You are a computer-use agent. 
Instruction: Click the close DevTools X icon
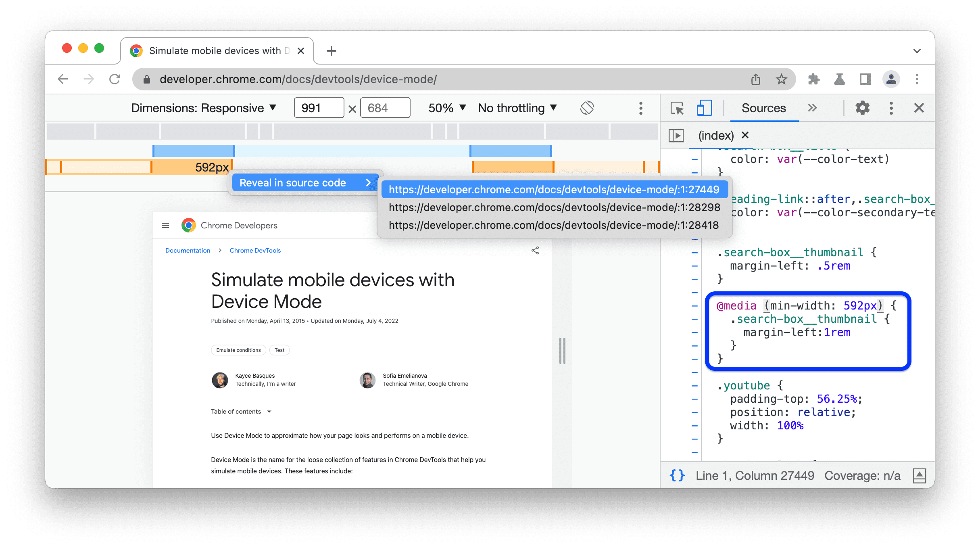[919, 108]
